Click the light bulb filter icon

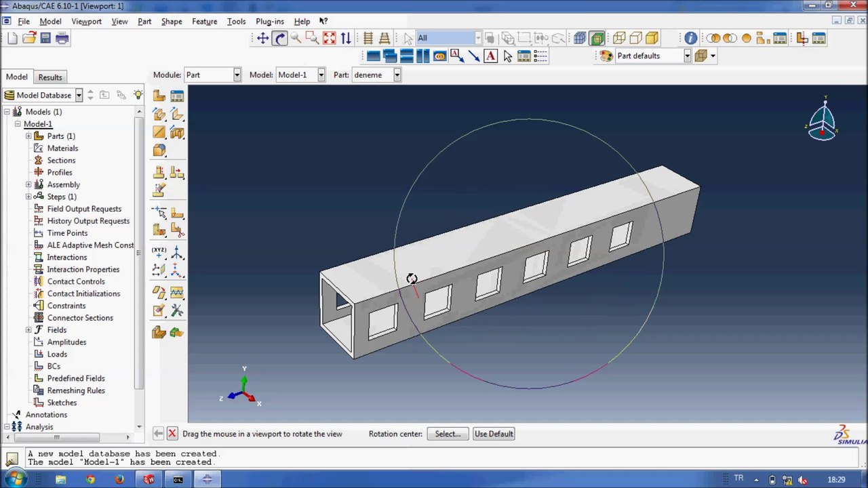point(138,95)
